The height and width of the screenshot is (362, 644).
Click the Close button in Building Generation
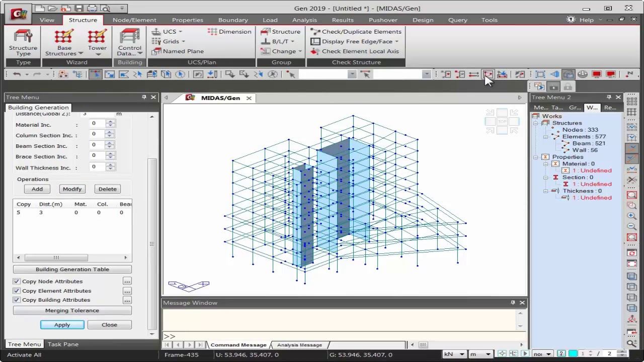coord(109,325)
